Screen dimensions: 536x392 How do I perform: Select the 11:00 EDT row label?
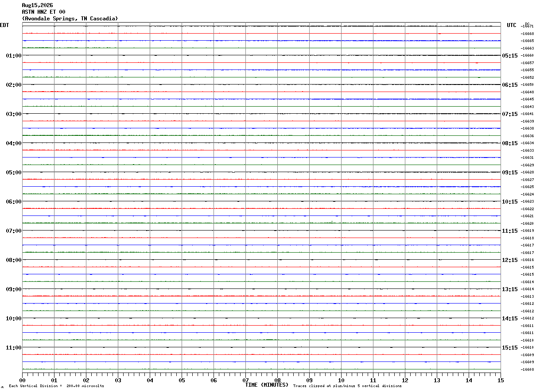point(14,348)
